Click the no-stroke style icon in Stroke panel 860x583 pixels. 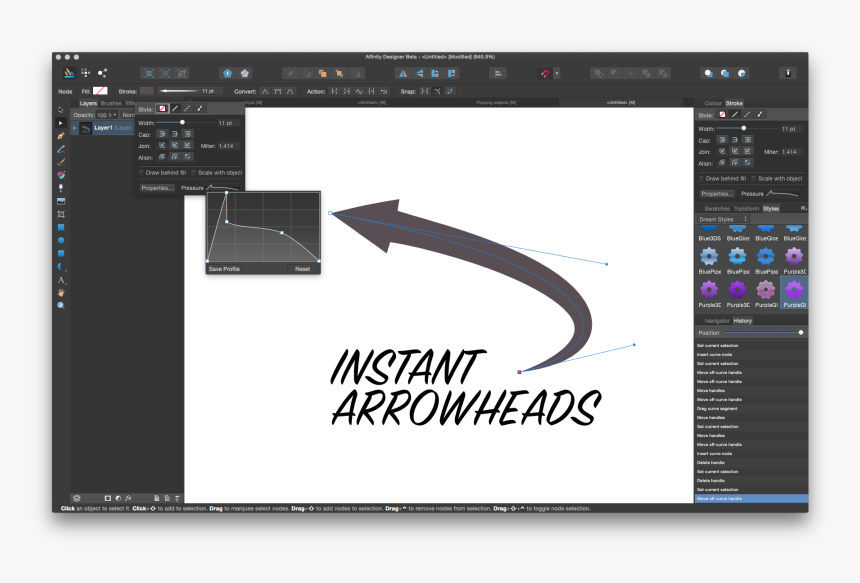pyautogui.click(x=163, y=108)
